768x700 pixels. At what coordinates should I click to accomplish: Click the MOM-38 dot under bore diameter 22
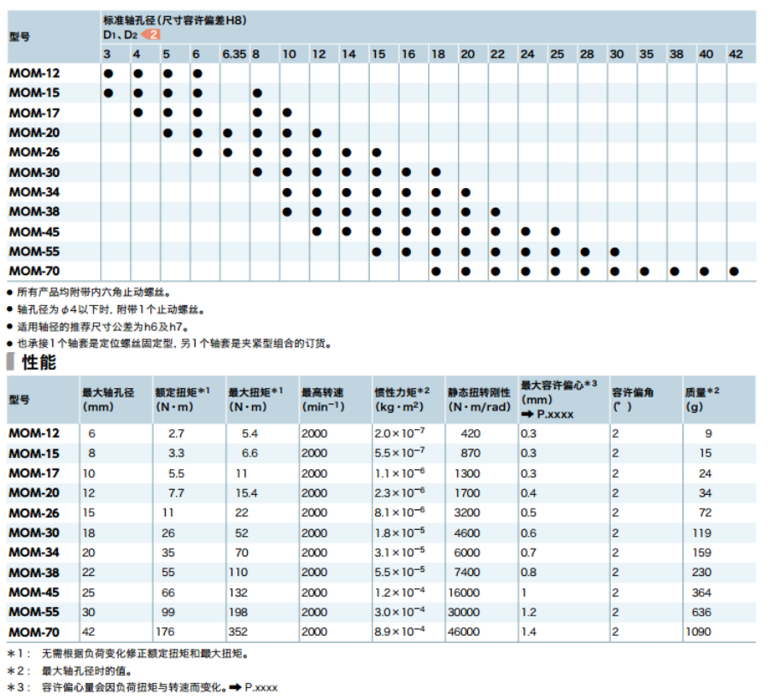[495, 212]
